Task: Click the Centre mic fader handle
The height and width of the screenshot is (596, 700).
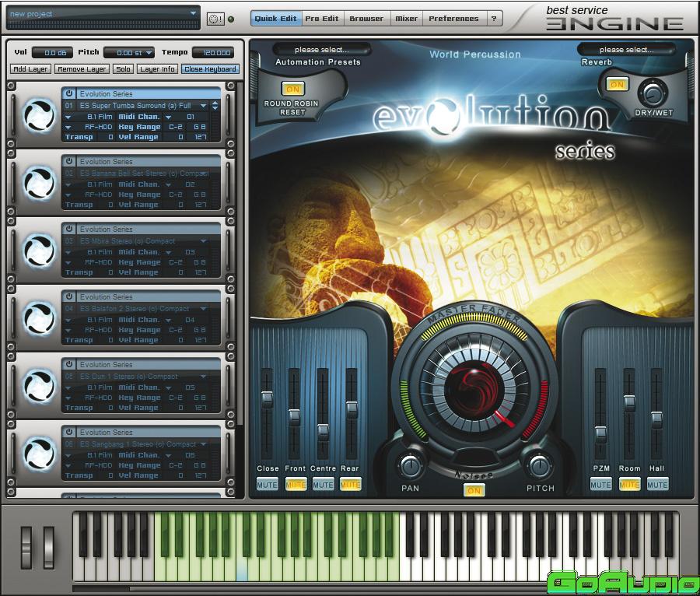Action: click(x=323, y=432)
